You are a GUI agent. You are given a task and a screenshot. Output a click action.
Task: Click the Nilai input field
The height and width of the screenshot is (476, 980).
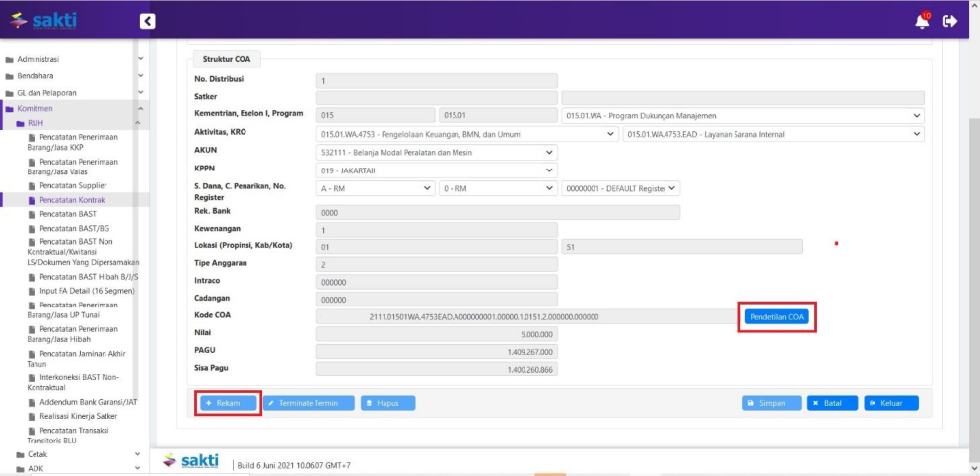437,334
